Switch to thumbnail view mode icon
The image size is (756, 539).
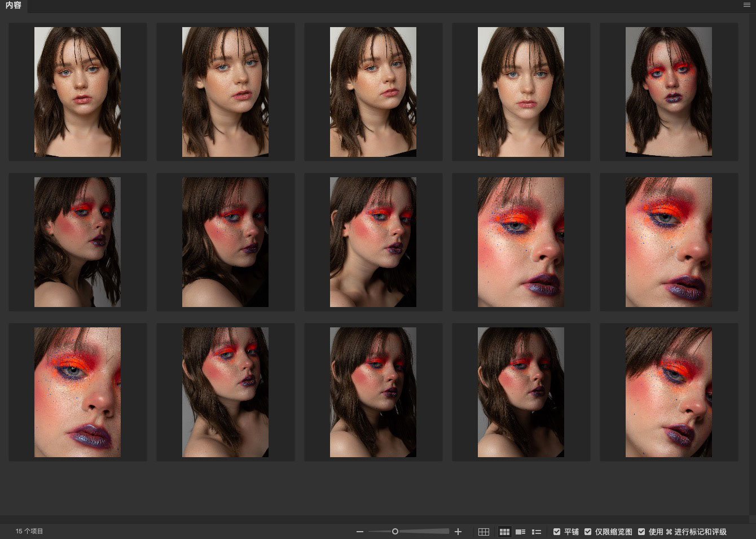504,532
